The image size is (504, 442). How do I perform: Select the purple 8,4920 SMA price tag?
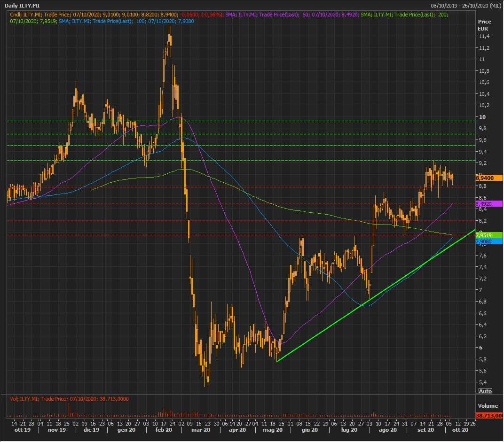[489, 204]
